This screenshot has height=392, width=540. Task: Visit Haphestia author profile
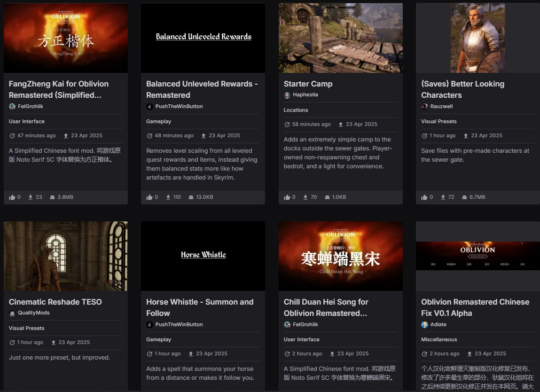click(x=305, y=94)
